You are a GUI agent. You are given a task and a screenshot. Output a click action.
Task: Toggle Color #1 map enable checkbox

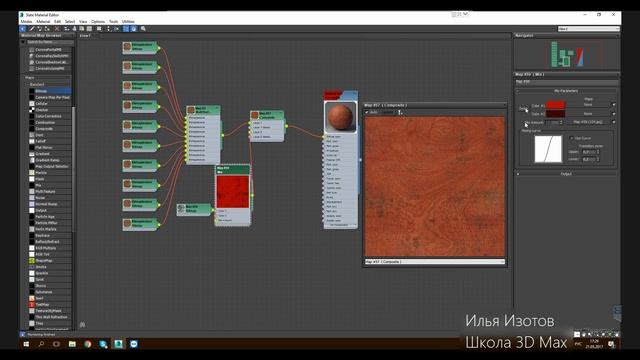tap(613, 105)
